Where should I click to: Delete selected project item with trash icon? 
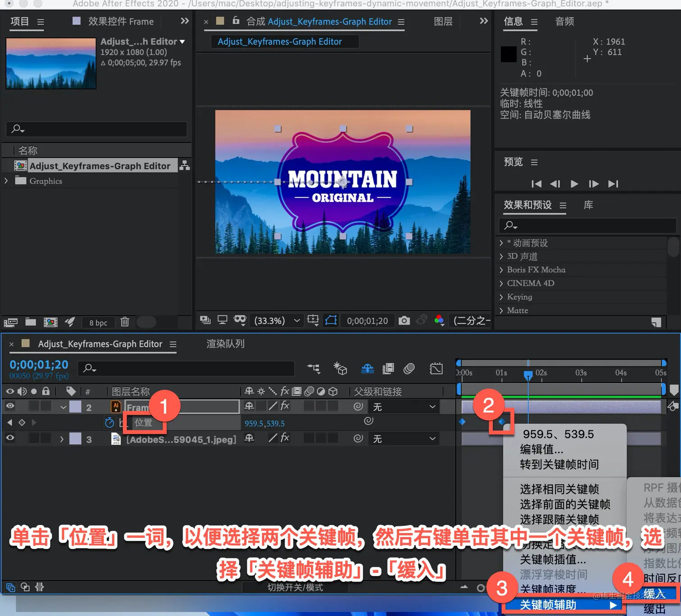[x=125, y=322]
